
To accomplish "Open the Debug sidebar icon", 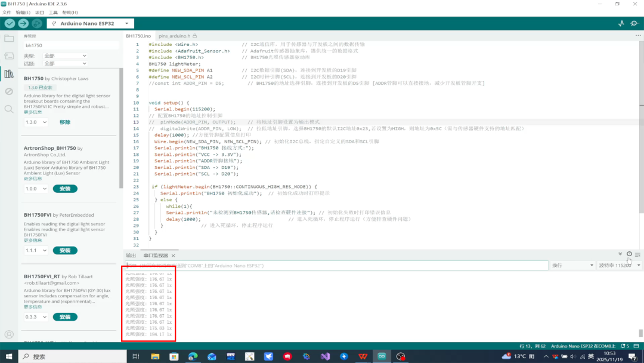I will point(9,91).
